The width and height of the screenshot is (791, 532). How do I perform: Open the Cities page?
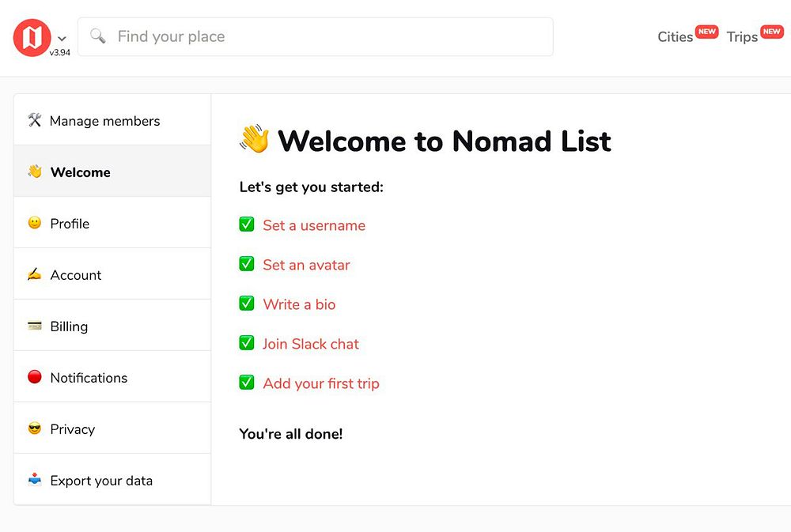coord(675,37)
